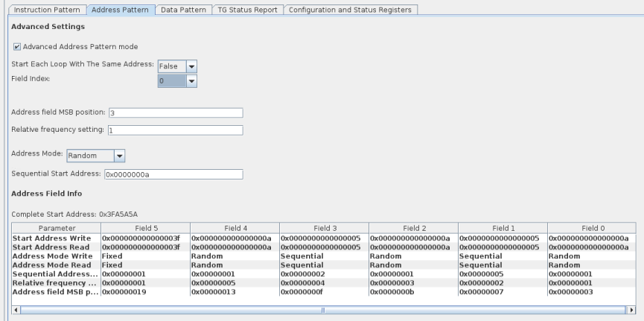The height and width of the screenshot is (321, 644).
Task: Select the Address Pattern tab
Action: click(x=122, y=9)
